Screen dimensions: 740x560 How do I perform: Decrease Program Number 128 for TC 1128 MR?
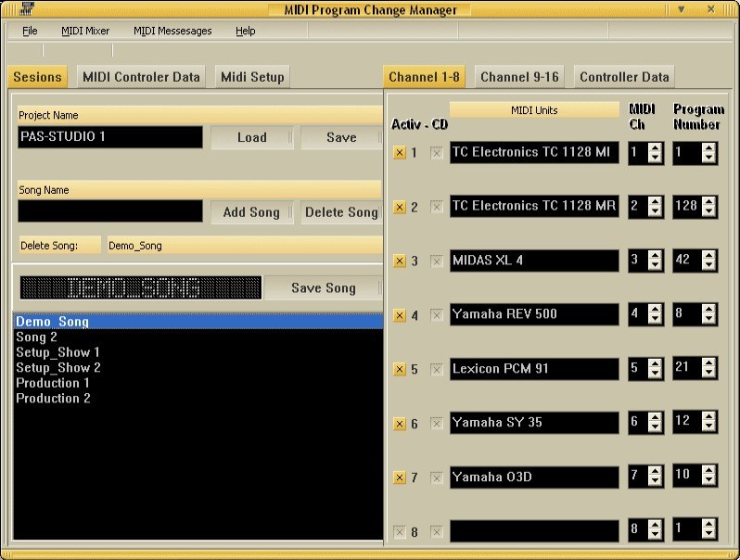click(708, 211)
